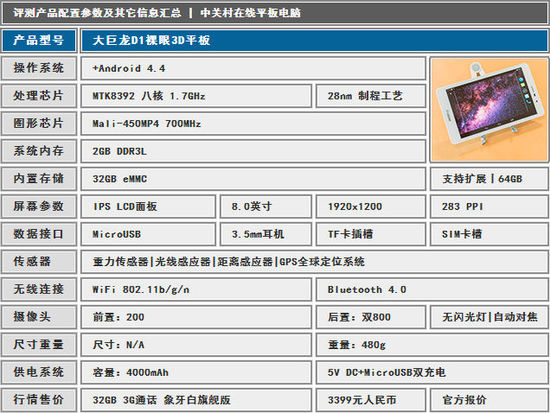Click the 评测产品配置参数及其它信息汇总 heading
Viewport: 550px width, 413px height.
97,13
